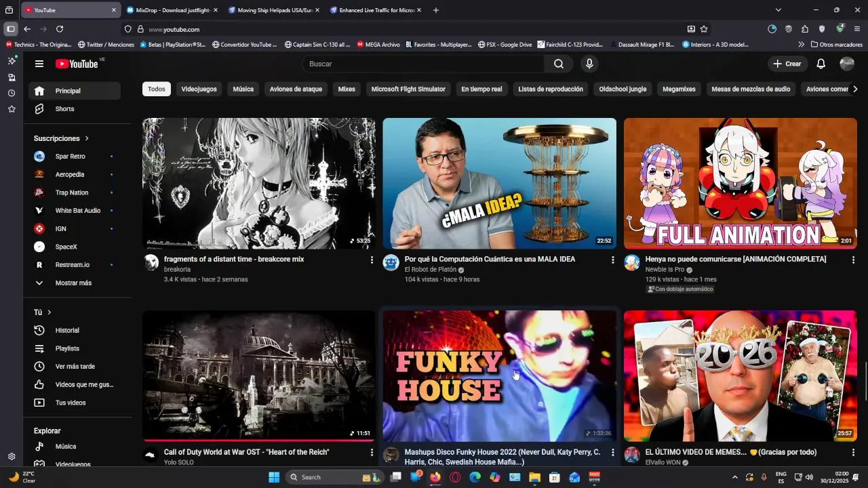The image size is (868, 488).
Task: Select the En tiempo real chip
Action: pyautogui.click(x=481, y=89)
